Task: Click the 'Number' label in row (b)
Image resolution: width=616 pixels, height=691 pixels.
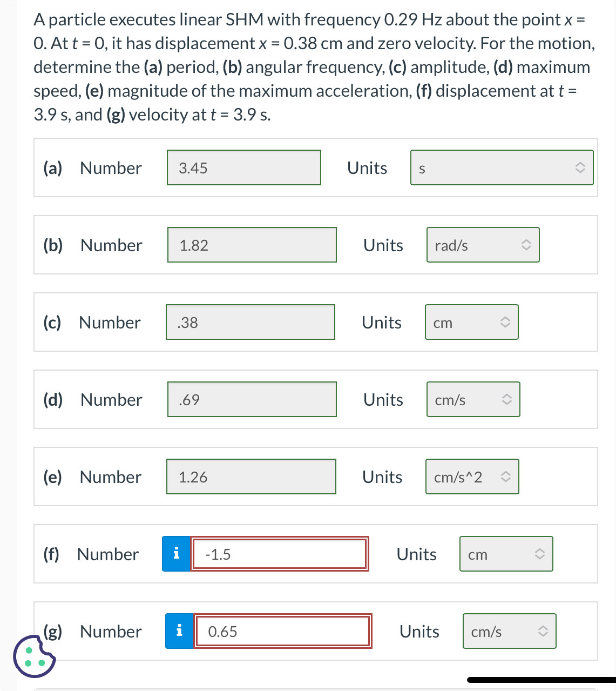Action: pos(111,245)
